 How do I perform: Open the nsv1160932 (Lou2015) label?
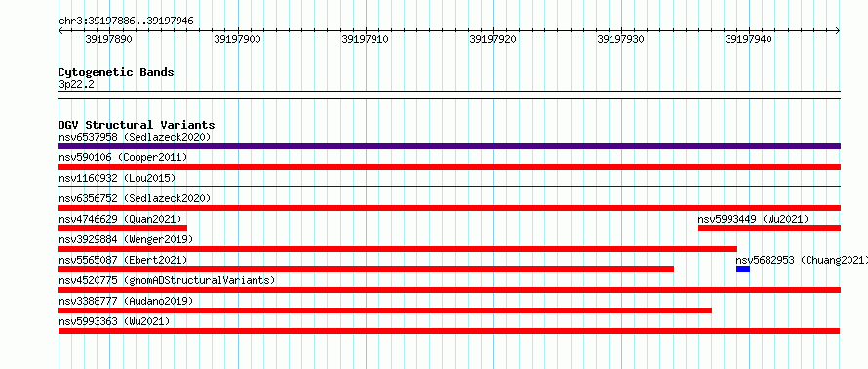[117, 178]
